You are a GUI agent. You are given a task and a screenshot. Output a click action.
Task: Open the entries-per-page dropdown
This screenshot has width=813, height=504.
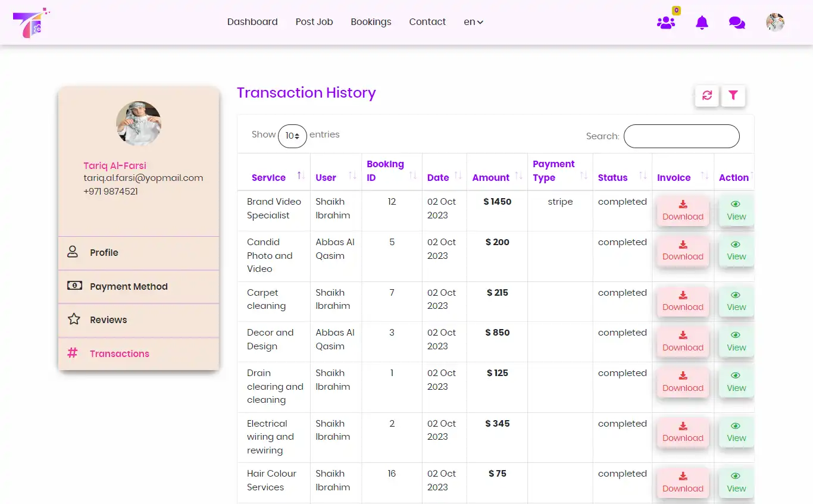click(292, 136)
